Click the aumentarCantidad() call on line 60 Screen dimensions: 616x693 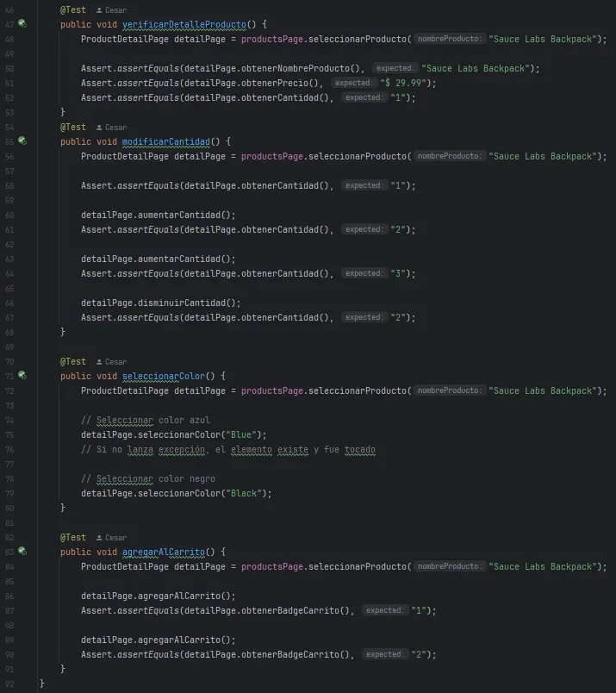click(186, 215)
